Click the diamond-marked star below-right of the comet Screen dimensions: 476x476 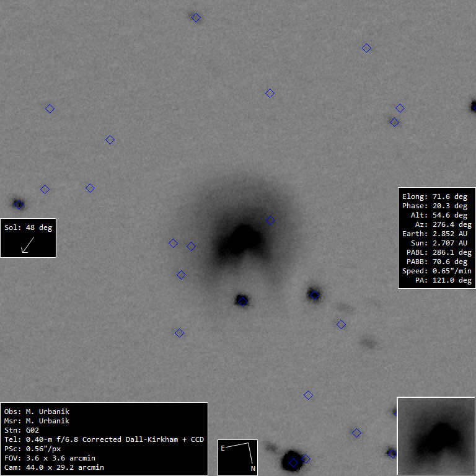(x=314, y=294)
